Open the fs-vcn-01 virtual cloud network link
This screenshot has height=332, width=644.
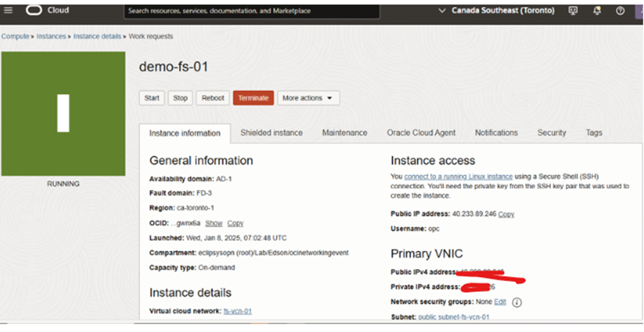click(237, 310)
